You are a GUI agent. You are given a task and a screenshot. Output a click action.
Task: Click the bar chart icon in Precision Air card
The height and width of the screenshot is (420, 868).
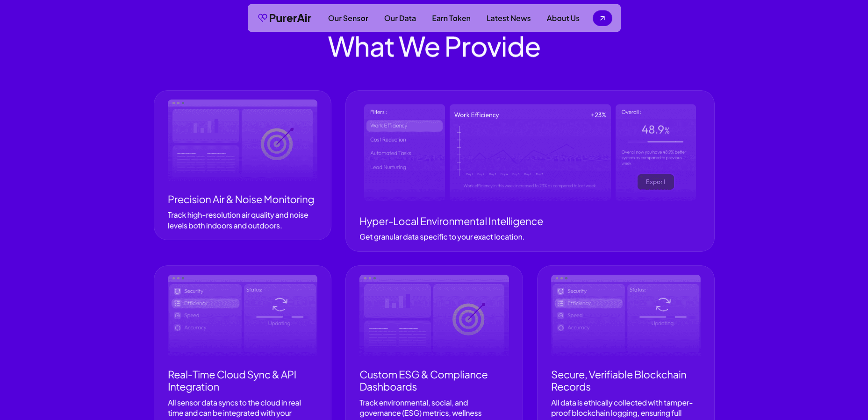[x=206, y=126]
